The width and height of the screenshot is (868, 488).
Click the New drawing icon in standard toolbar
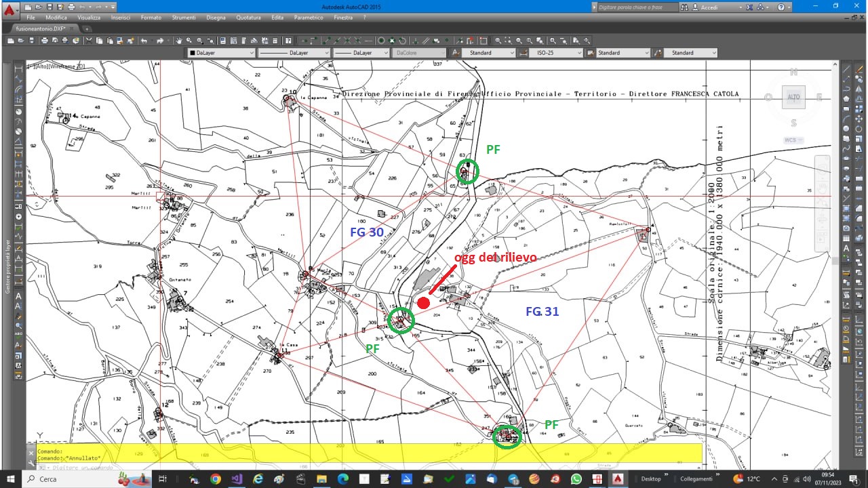click(x=11, y=41)
